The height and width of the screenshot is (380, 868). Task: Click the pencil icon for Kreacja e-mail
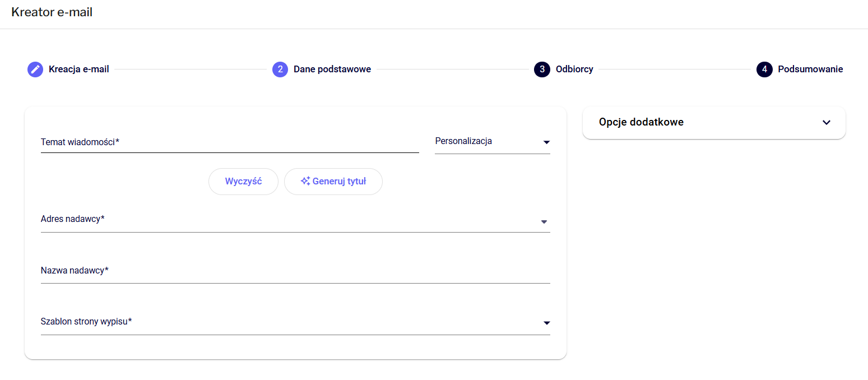tap(35, 69)
